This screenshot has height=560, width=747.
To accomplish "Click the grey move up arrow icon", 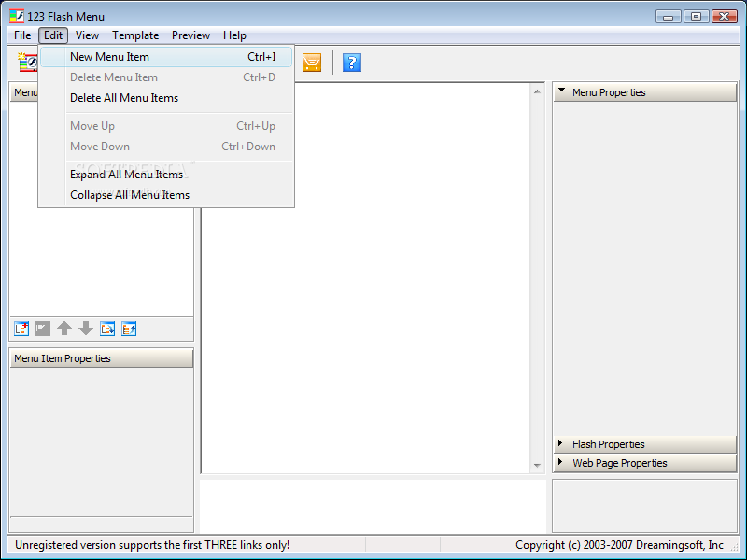I will [64, 329].
